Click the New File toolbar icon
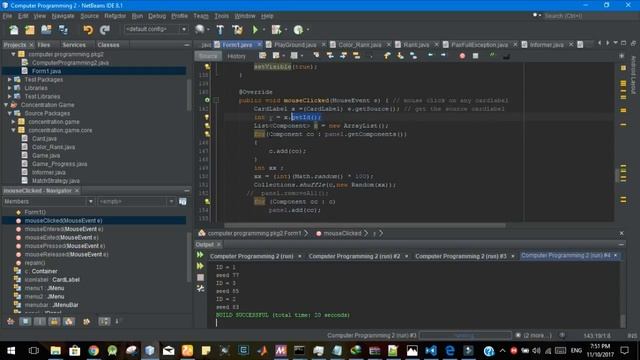 click(x=14, y=30)
